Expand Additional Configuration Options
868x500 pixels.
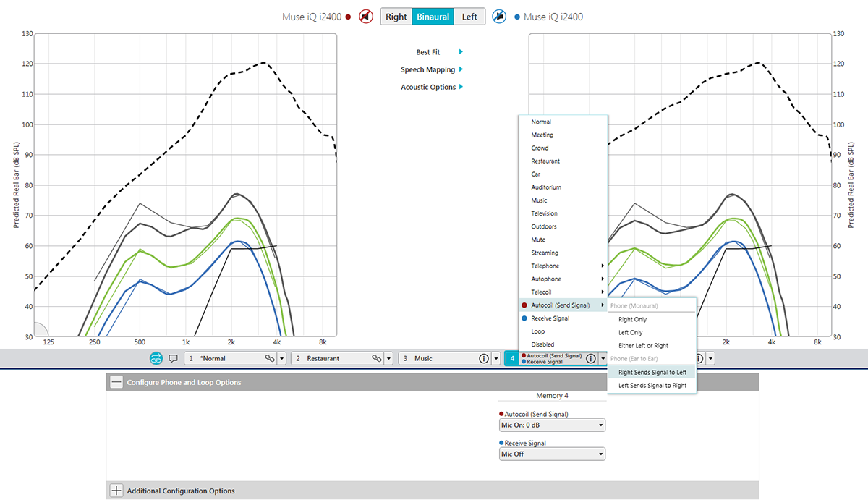pyautogui.click(x=116, y=491)
